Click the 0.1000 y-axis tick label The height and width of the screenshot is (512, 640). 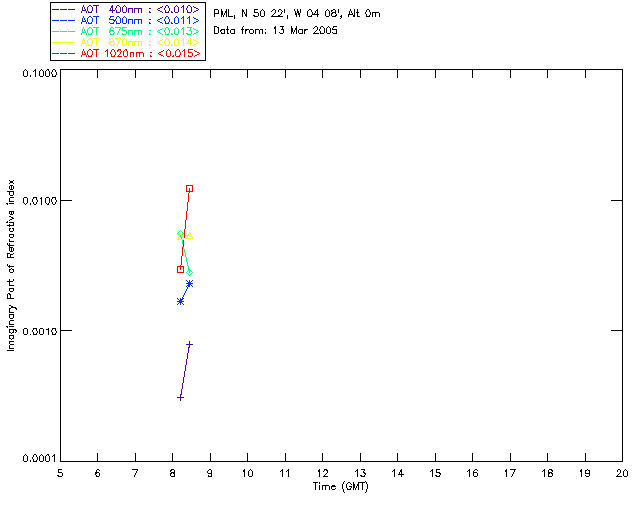[40, 73]
